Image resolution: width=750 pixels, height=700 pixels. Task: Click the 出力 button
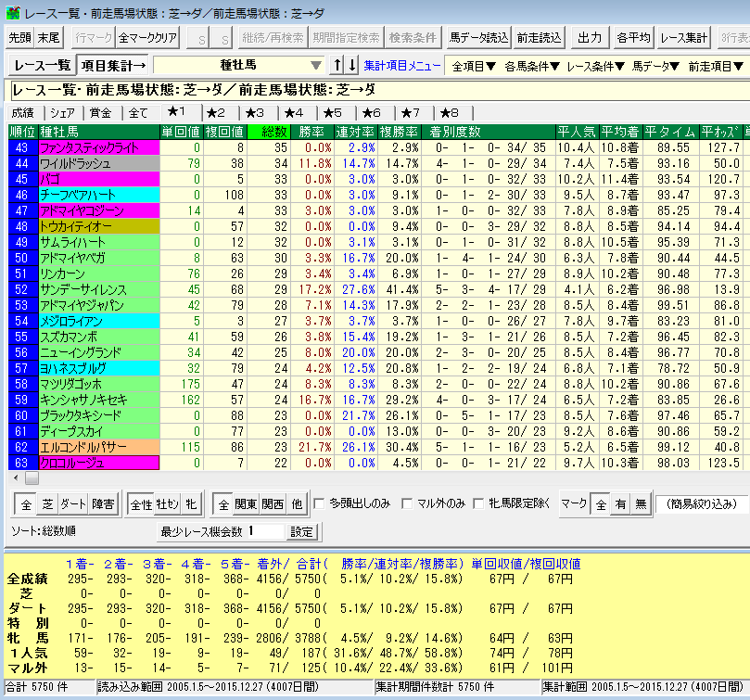[590, 37]
